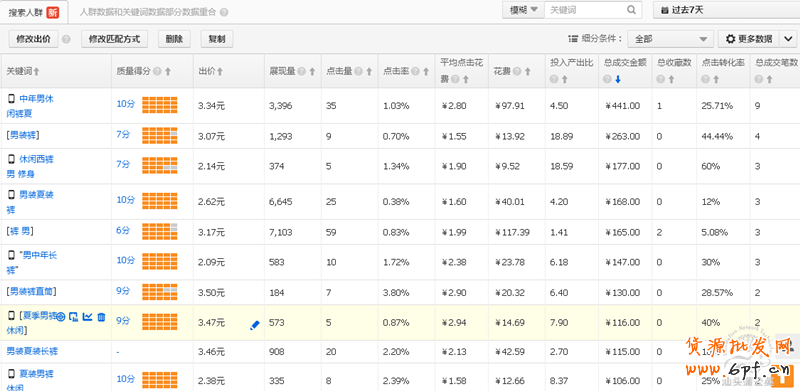Sort by 出价 arrow in header
Screen dimensions: 800x391
219,71
